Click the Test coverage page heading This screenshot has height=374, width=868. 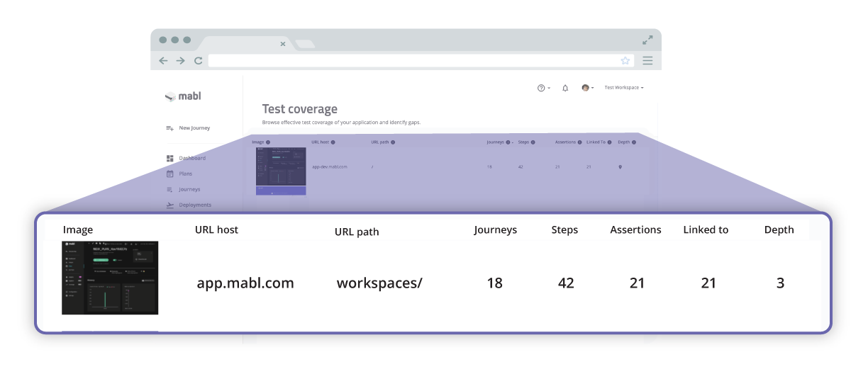300,109
